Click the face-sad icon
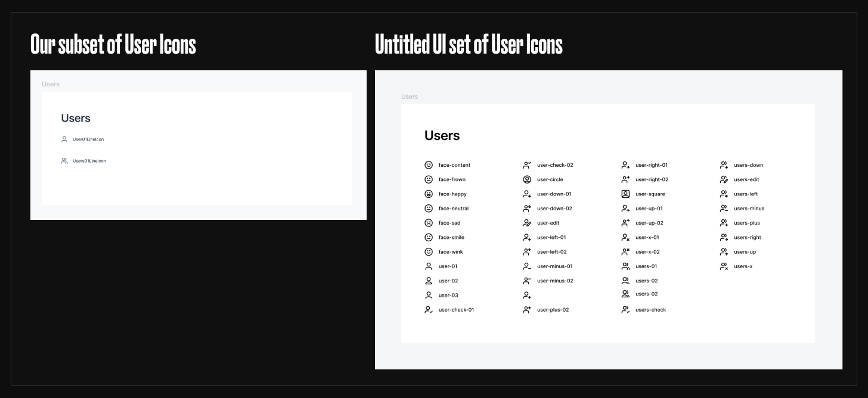Image resolution: width=868 pixels, height=398 pixels. pos(428,223)
